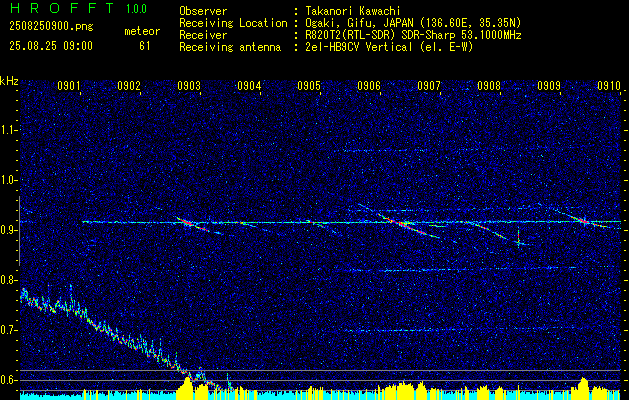Click the vertical spike echo near 0908
This screenshot has width=629, height=400.
point(518,237)
